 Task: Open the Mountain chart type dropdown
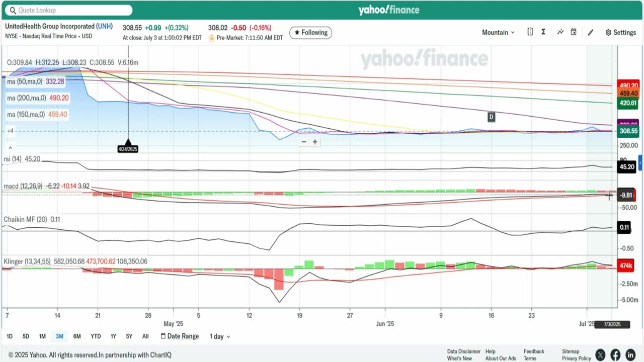(498, 32)
